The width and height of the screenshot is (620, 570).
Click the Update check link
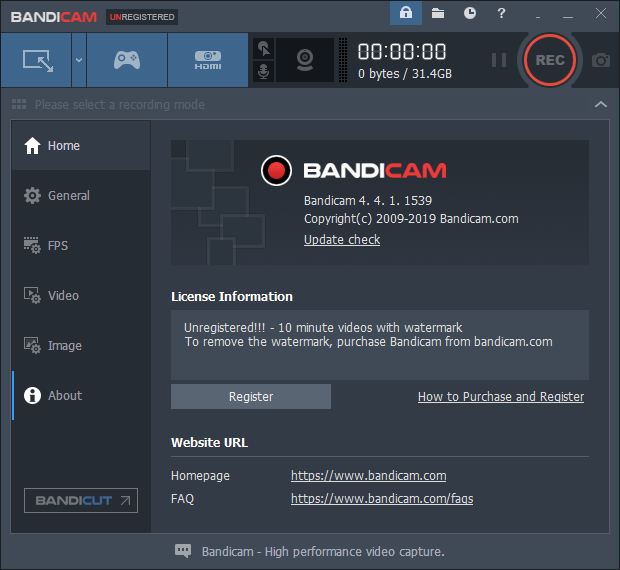click(x=342, y=240)
